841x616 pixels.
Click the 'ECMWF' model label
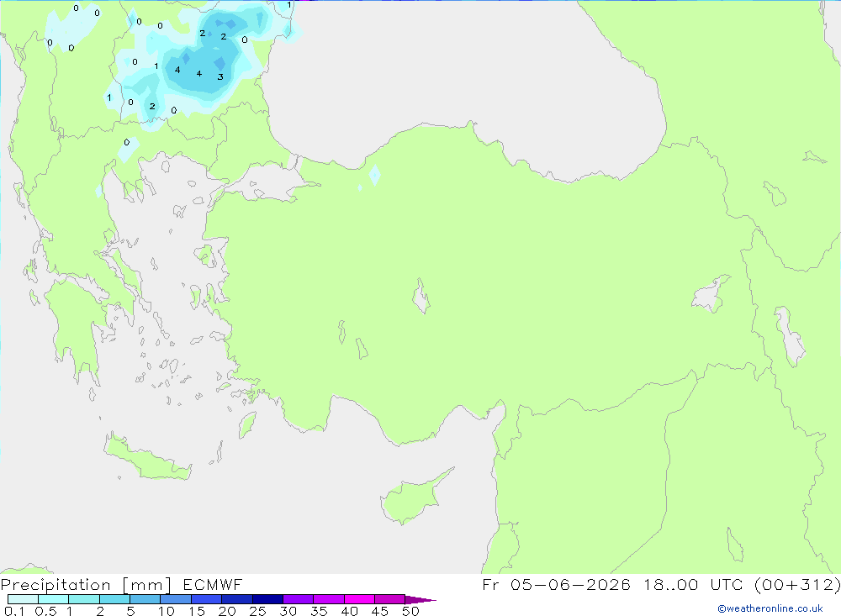[x=213, y=585]
